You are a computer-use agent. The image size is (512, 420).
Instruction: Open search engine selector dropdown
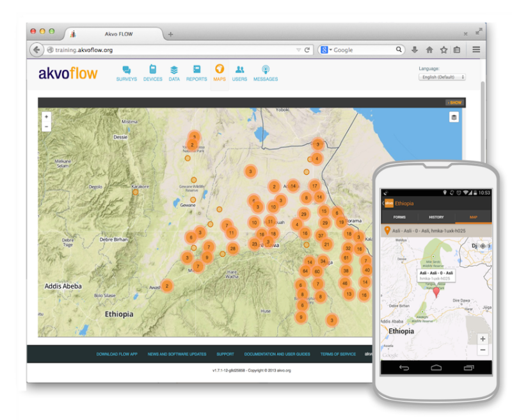pyautogui.click(x=326, y=50)
